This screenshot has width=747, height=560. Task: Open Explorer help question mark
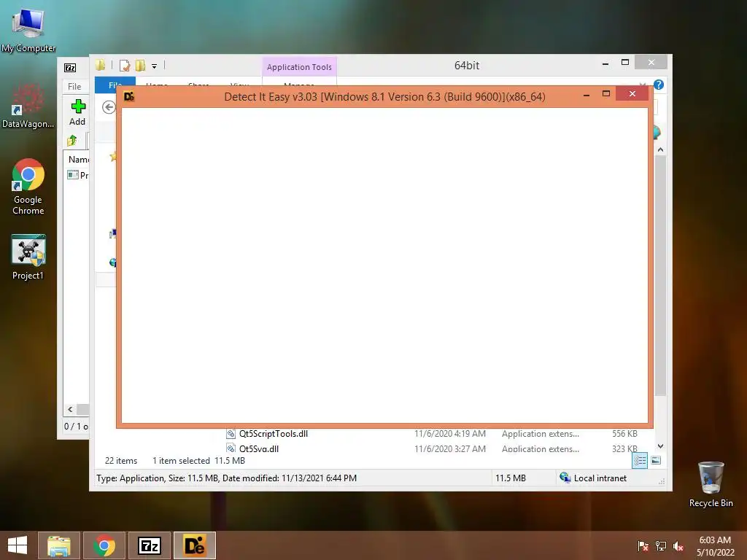coord(659,85)
